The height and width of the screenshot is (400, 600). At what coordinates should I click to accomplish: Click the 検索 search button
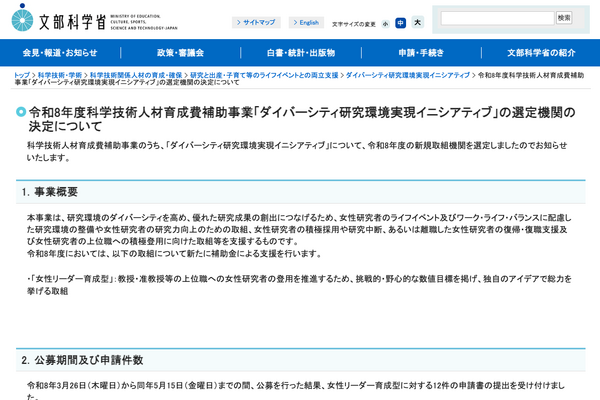tap(564, 18)
